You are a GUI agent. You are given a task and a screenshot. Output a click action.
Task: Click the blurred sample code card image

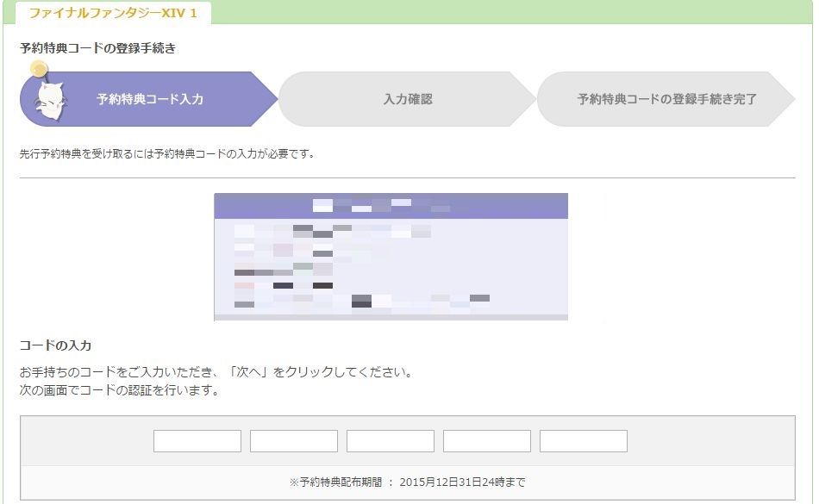tap(391, 257)
